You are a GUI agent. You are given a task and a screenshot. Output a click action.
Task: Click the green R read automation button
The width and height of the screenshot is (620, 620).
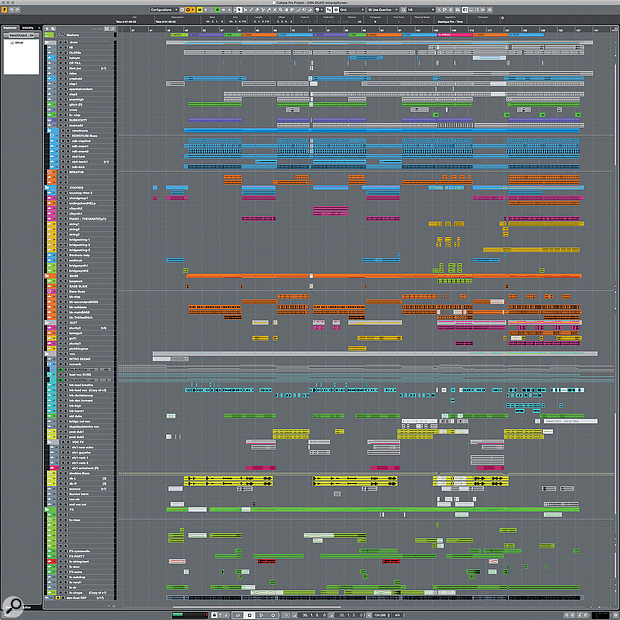[x=217, y=9]
